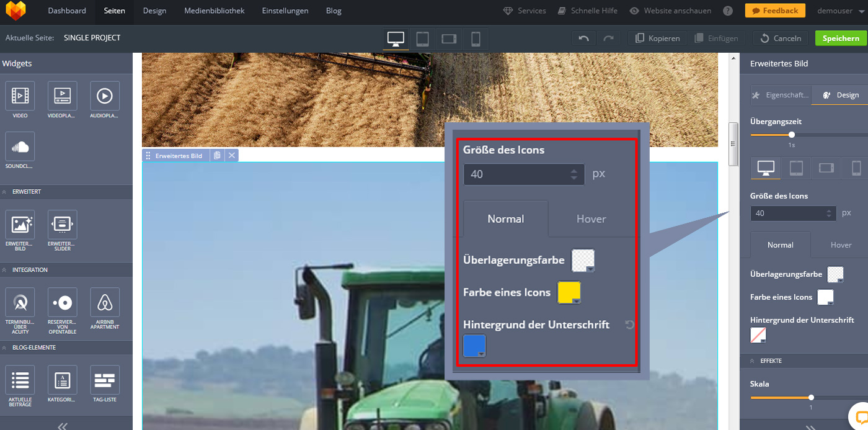Click the Größe des Icons field in sidebar

point(787,213)
